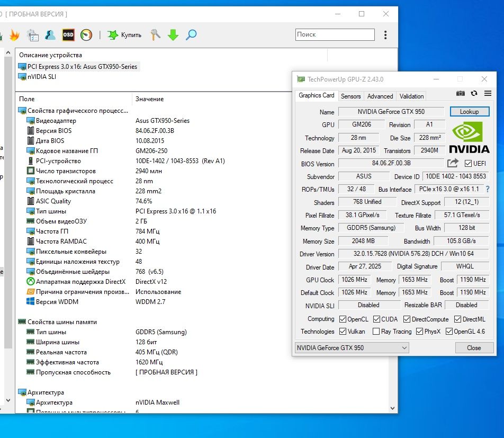Screen dimensions: 504x438
Task: Toggle the OpenGL 4.6 checkbox
Action: point(449,331)
